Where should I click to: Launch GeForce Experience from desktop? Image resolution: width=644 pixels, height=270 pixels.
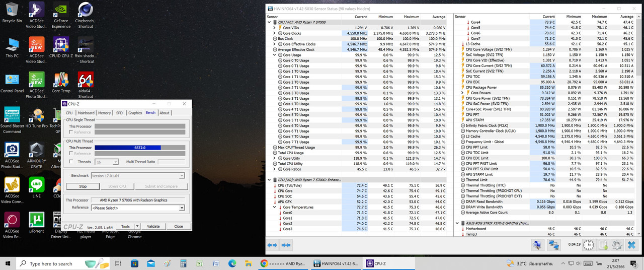(x=61, y=15)
